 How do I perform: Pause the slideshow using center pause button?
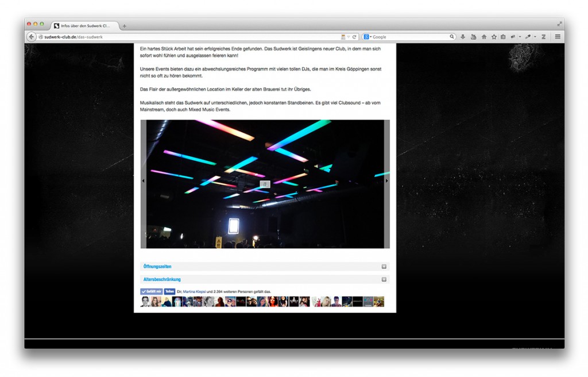265,184
